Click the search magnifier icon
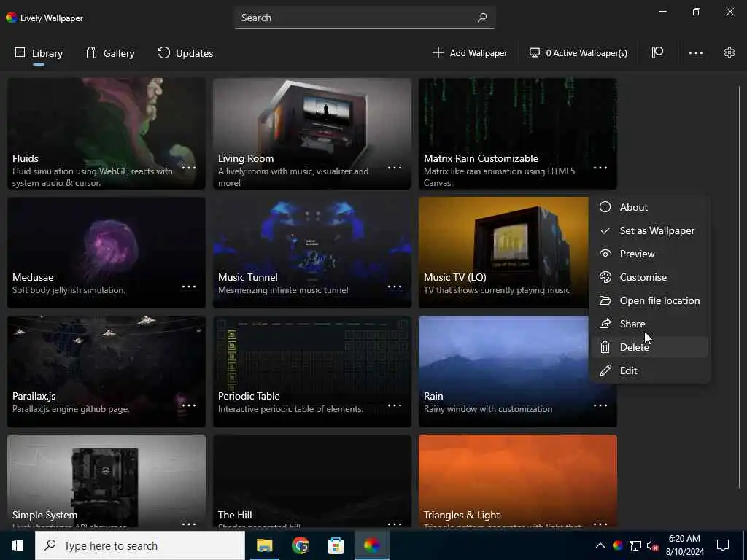The height and width of the screenshot is (560, 747). 482,17
